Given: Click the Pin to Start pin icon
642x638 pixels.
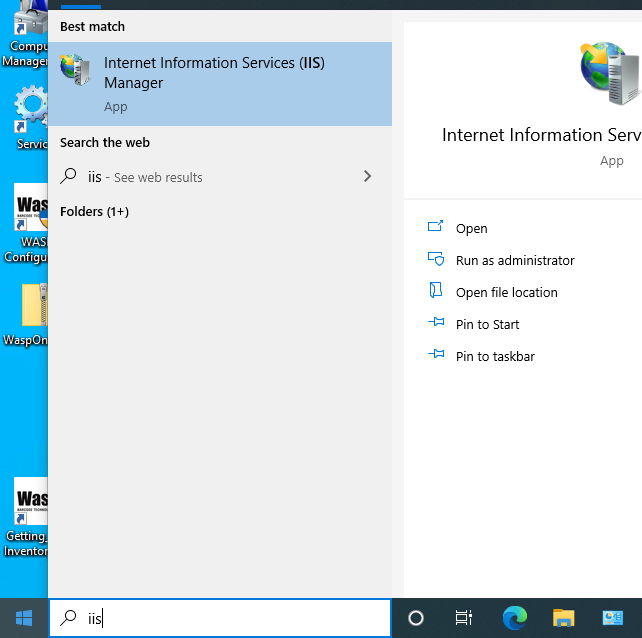Looking at the screenshot, I should coord(436,322).
